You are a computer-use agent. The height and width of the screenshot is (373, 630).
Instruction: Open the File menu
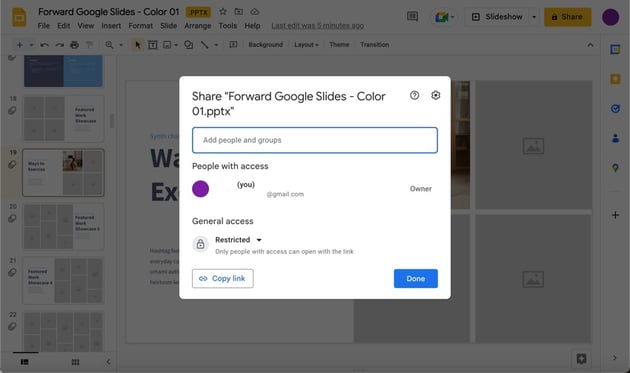[x=43, y=26]
